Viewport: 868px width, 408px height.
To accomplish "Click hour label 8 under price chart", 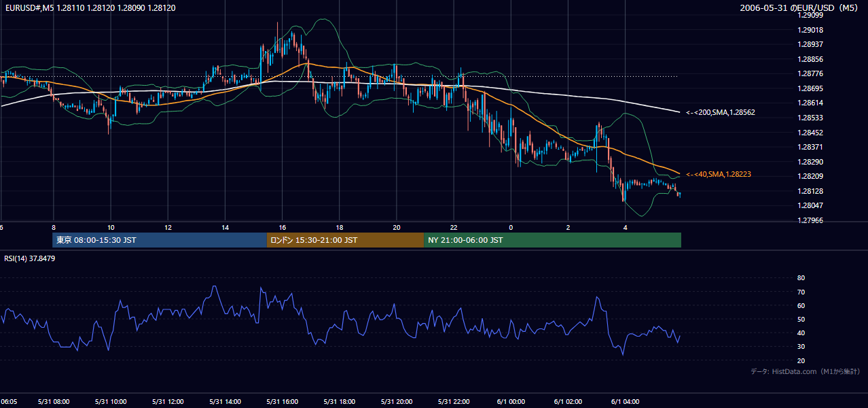I will coord(53,227).
